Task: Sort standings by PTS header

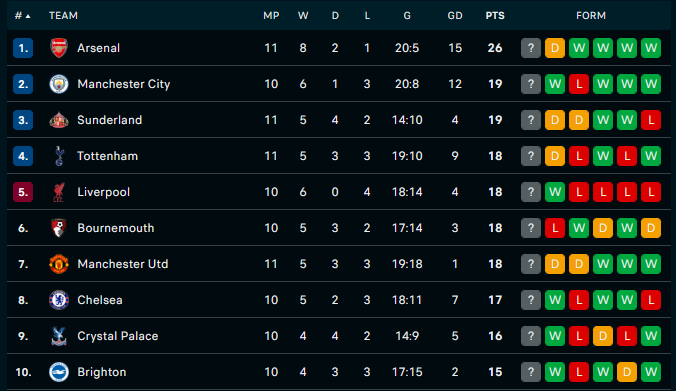Action: [495, 16]
